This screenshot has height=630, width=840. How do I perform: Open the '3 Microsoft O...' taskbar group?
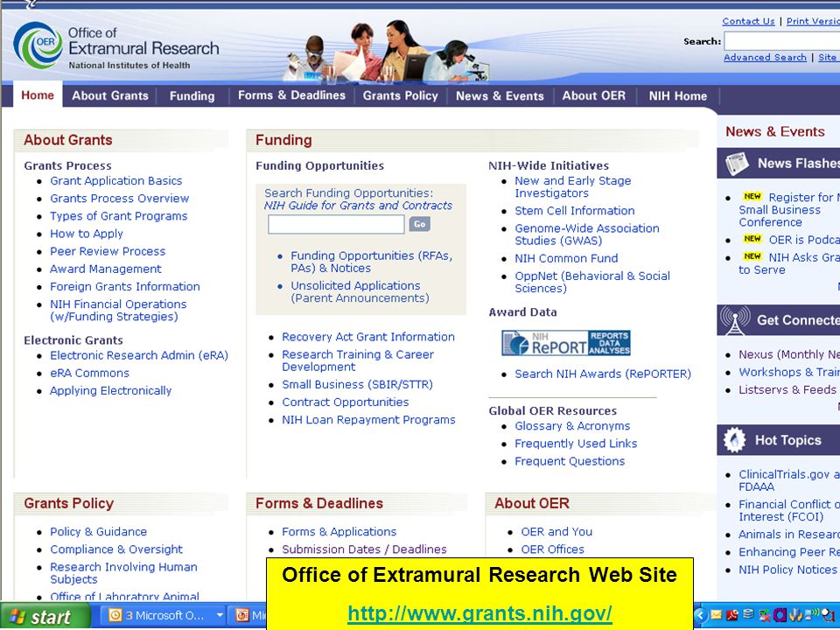pos(164,615)
